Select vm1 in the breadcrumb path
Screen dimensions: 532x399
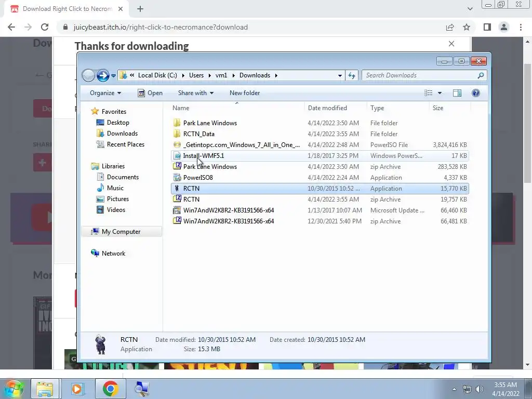221,75
